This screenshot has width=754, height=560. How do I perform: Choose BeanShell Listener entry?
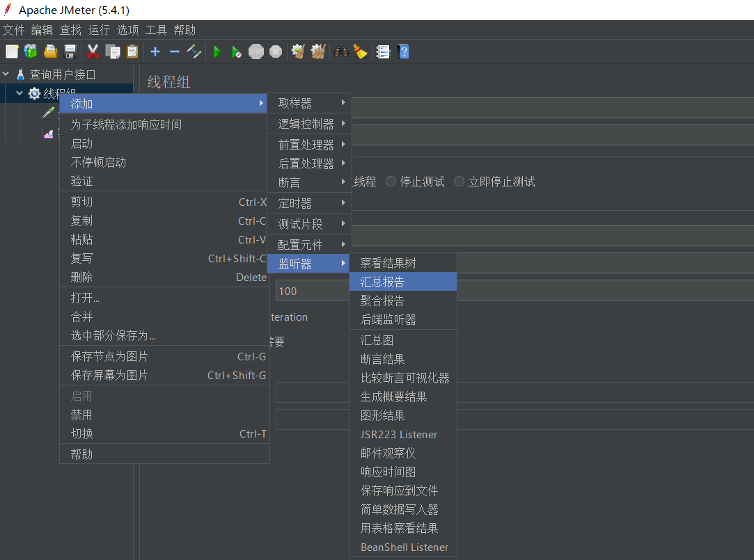point(403,547)
